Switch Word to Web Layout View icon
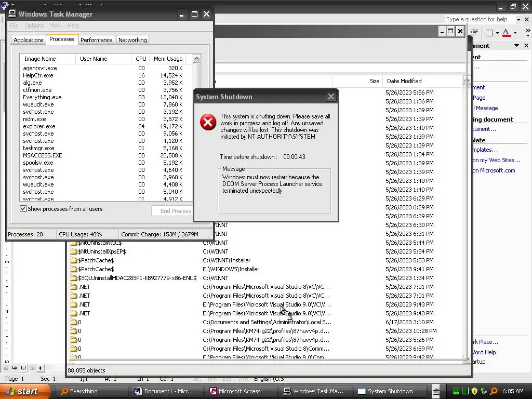The width and height of the screenshot is (532, 399). tap(15, 367)
